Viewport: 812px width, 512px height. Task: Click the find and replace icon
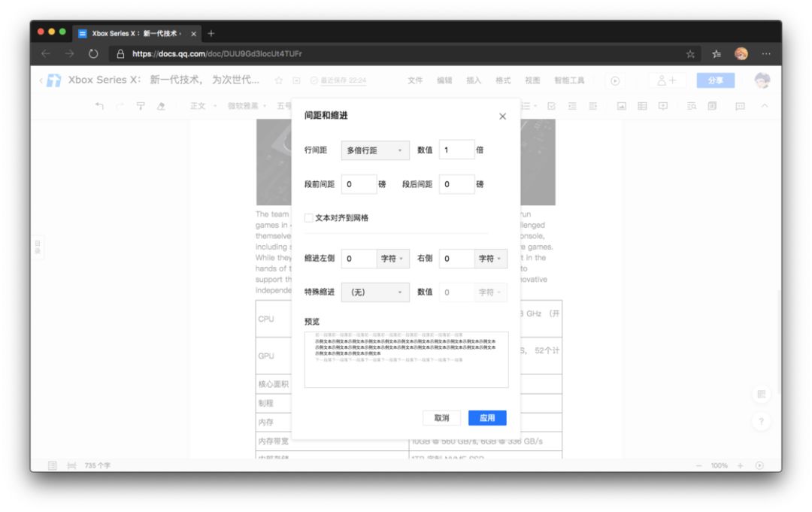(692, 105)
